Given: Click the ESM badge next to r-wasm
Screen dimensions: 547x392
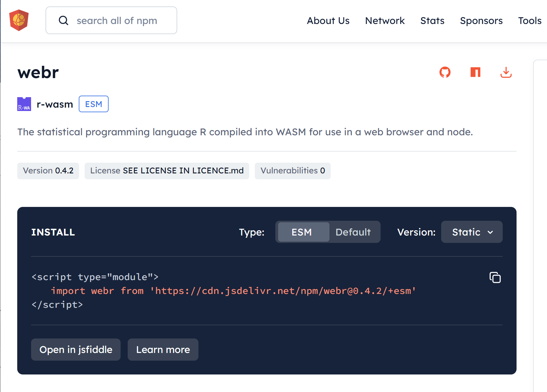Looking at the screenshot, I should 94,104.
